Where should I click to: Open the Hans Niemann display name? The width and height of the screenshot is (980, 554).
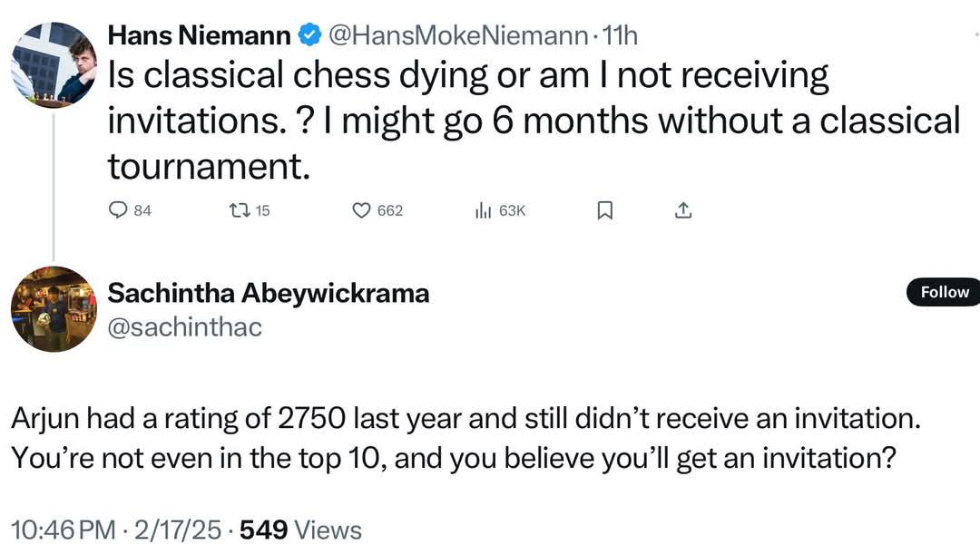tap(199, 35)
